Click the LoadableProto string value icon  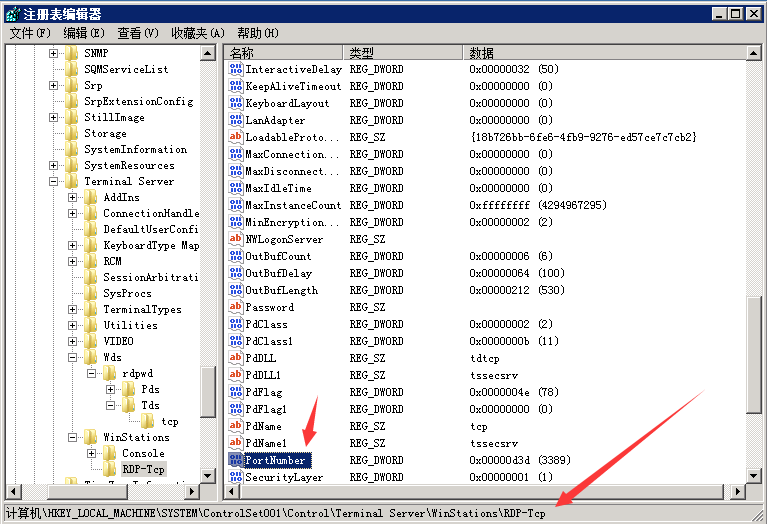pos(236,137)
